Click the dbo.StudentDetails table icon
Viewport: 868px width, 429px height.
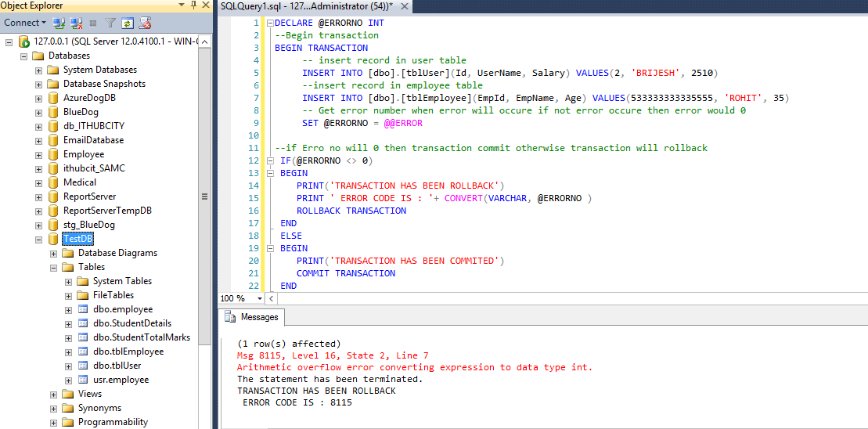(82, 323)
